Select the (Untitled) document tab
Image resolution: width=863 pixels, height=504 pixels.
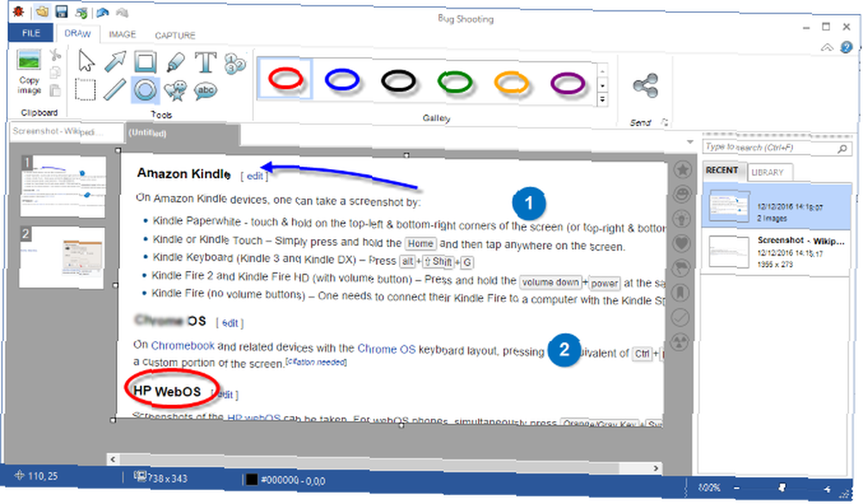[x=183, y=133]
